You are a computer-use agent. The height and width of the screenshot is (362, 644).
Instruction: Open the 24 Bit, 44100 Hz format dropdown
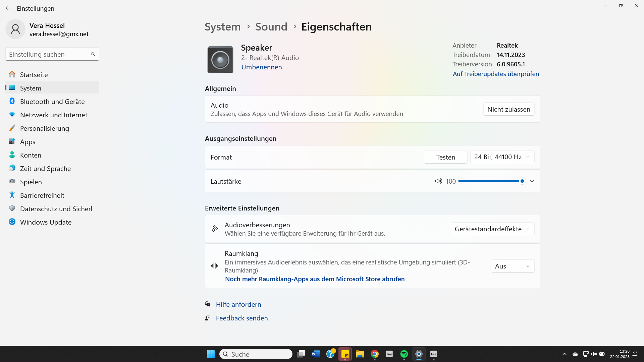click(x=502, y=157)
